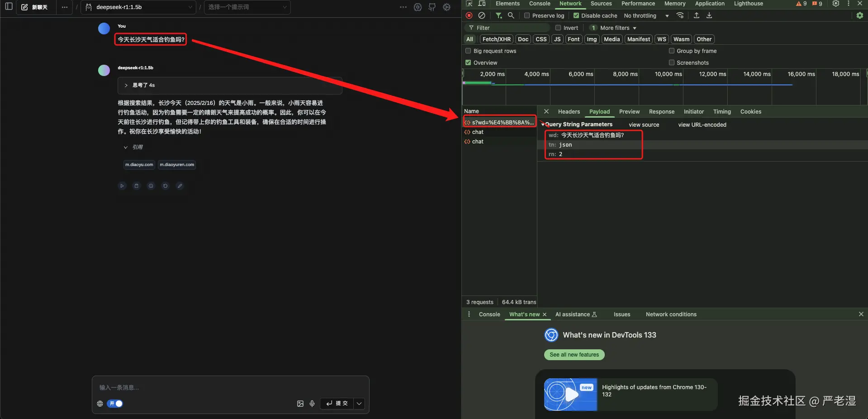
Task: Open the customize DevTools three-dot menu
Action: pos(849,4)
